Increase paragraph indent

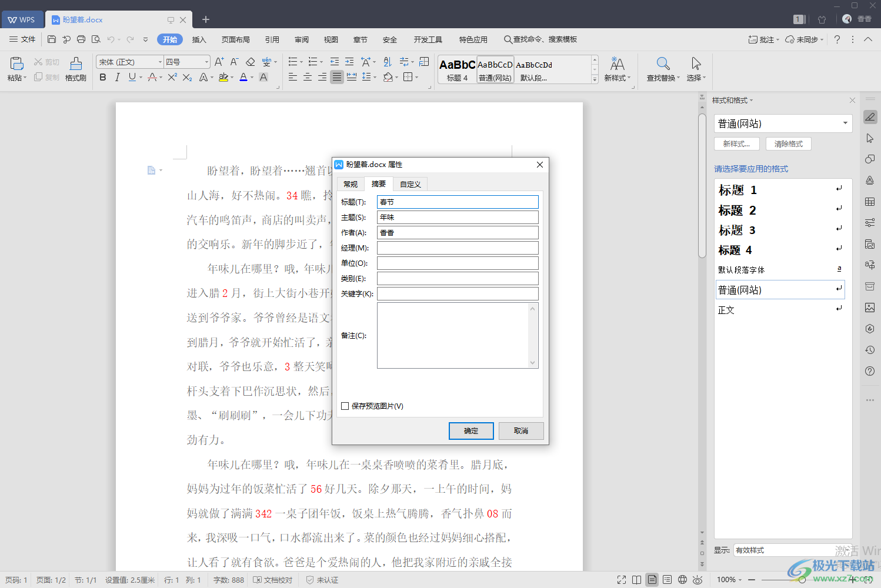click(349, 62)
